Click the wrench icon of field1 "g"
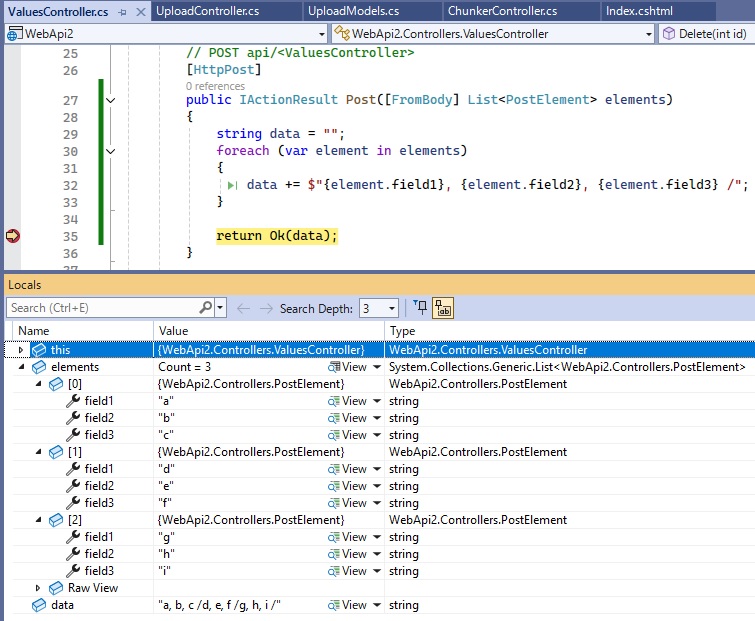The height and width of the screenshot is (621, 755). [x=73, y=537]
